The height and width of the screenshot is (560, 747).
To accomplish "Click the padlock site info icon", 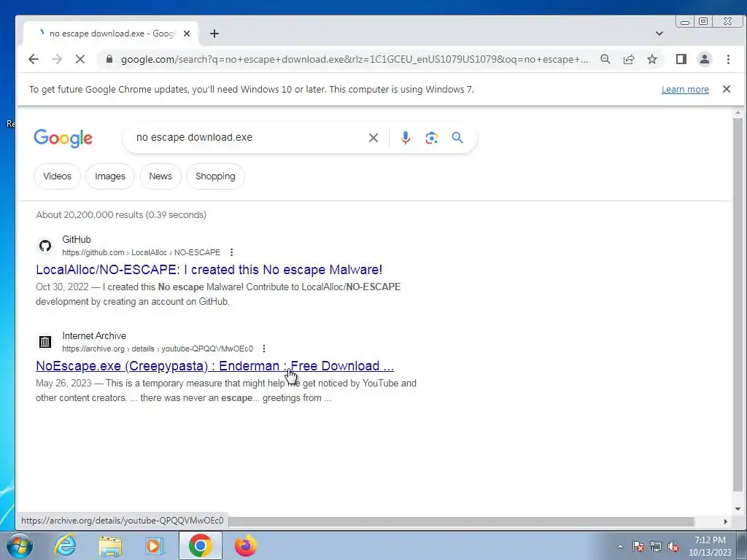I will click(x=109, y=59).
